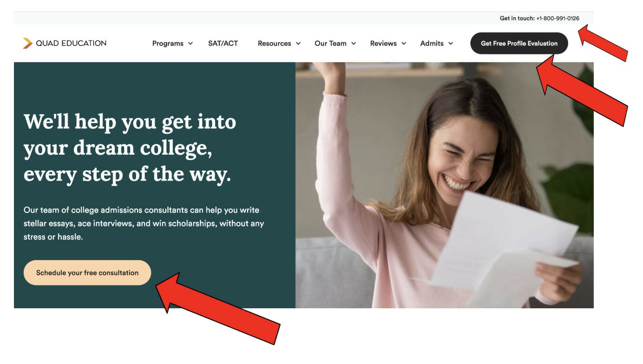Click Schedule your free consultation button
Image resolution: width=643 pixels, height=364 pixels.
point(87,273)
